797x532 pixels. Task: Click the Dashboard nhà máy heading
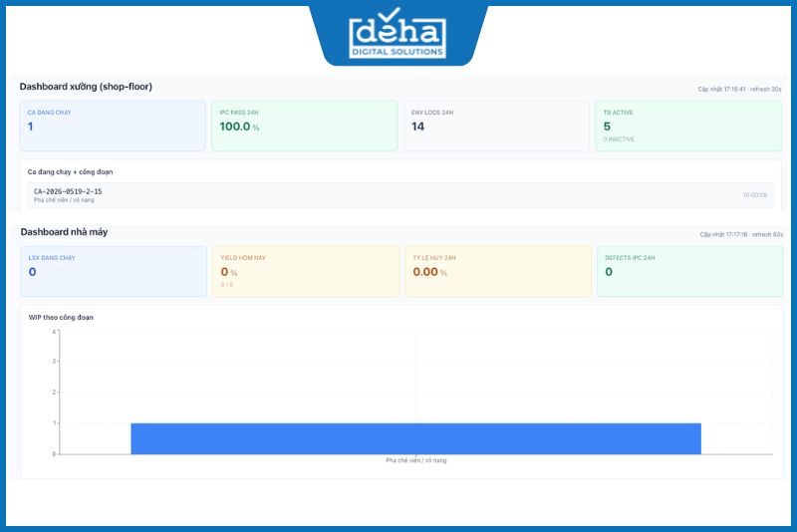click(x=64, y=232)
